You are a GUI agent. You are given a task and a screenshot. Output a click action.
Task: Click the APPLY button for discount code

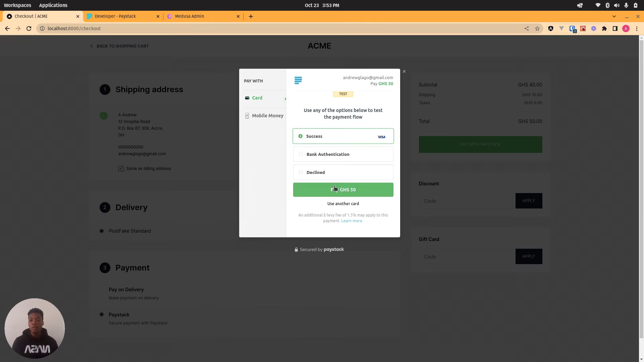tap(529, 201)
